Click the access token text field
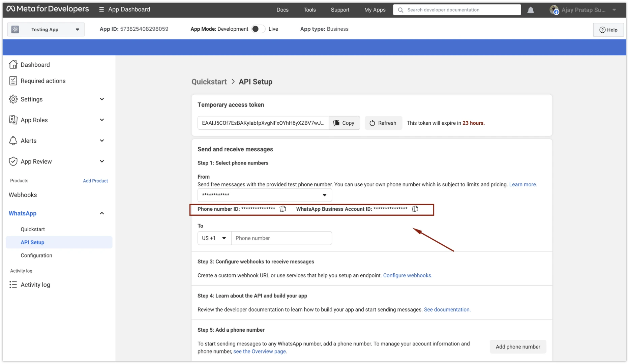The height and width of the screenshot is (364, 629). [x=263, y=123]
